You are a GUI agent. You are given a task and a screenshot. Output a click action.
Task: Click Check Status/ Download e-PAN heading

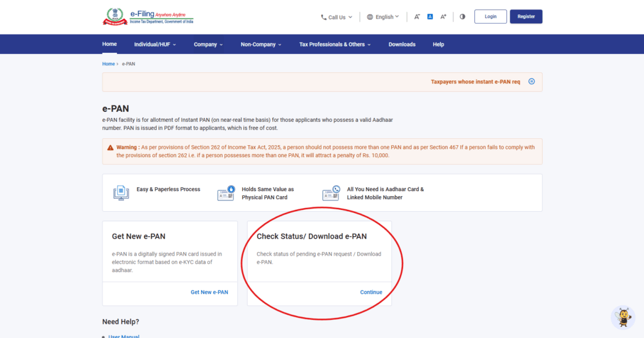coord(312,236)
